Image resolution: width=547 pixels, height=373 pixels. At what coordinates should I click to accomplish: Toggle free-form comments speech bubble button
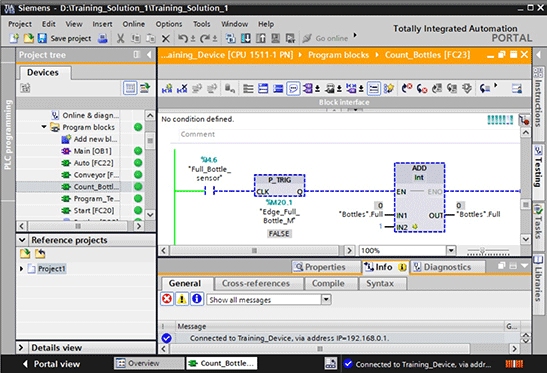(293, 89)
